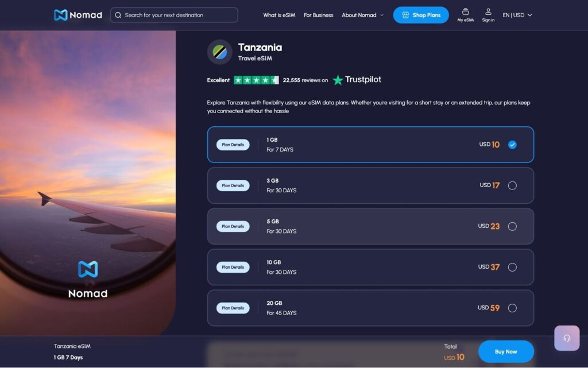Open the chat support bubble icon
Screen dimensions: 588x368
[567, 338]
